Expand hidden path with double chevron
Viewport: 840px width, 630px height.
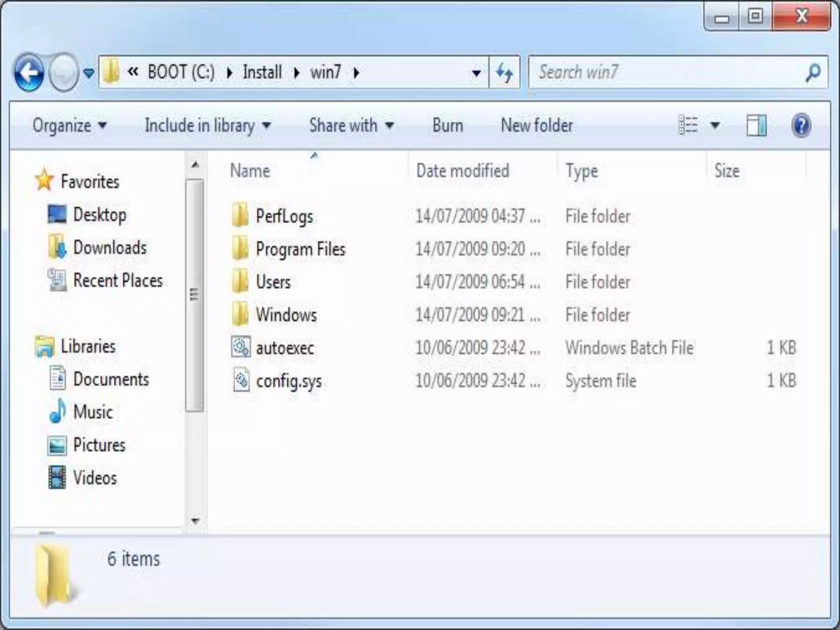coord(133,72)
